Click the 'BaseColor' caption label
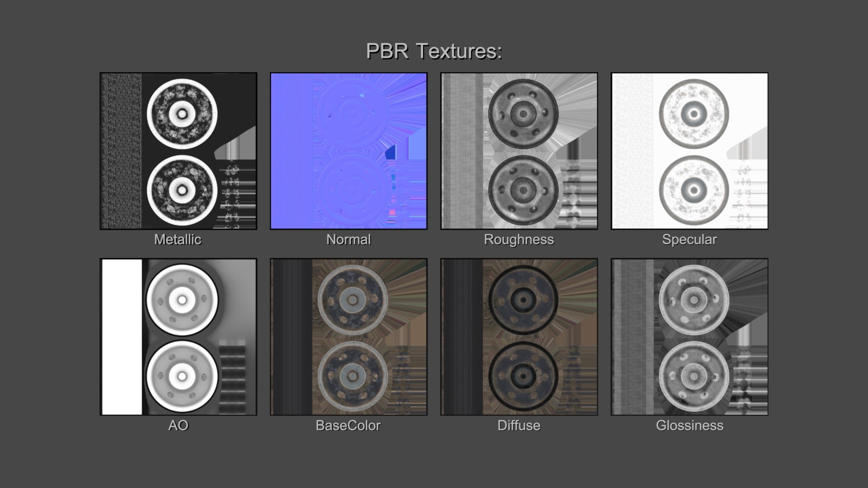 click(x=348, y=426)
